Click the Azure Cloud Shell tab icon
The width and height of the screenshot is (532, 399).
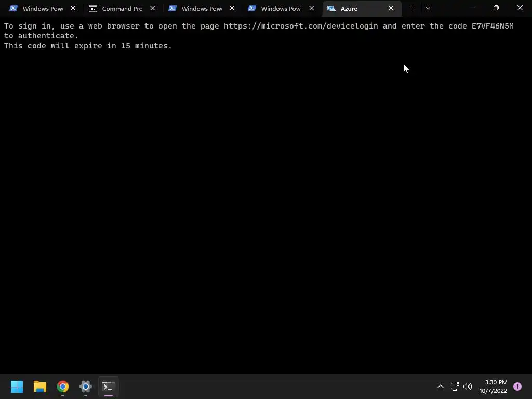(x=331, y=8)
